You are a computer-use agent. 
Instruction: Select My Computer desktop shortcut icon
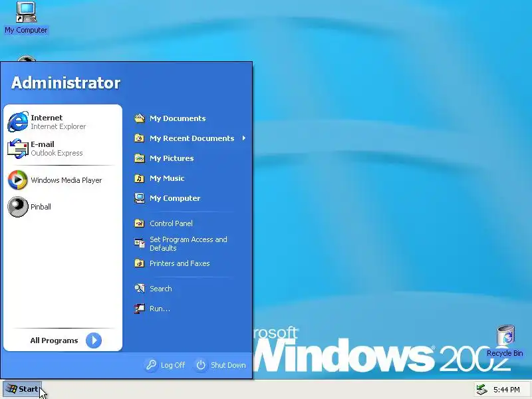[27, 12]
